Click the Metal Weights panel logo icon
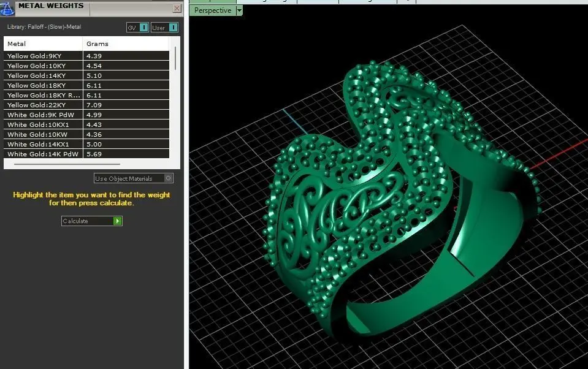This screenshot has height=369, width=588. tap(7, 8)
